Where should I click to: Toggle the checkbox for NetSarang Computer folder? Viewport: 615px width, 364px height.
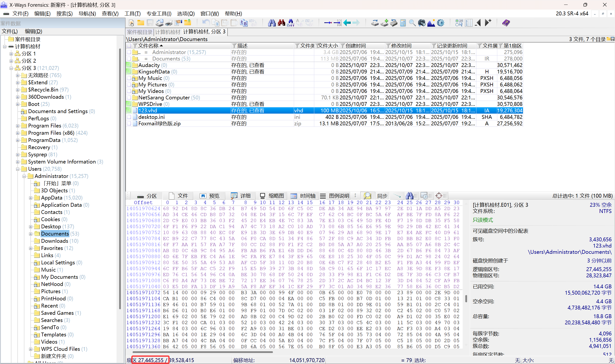[x=129, y=98]
